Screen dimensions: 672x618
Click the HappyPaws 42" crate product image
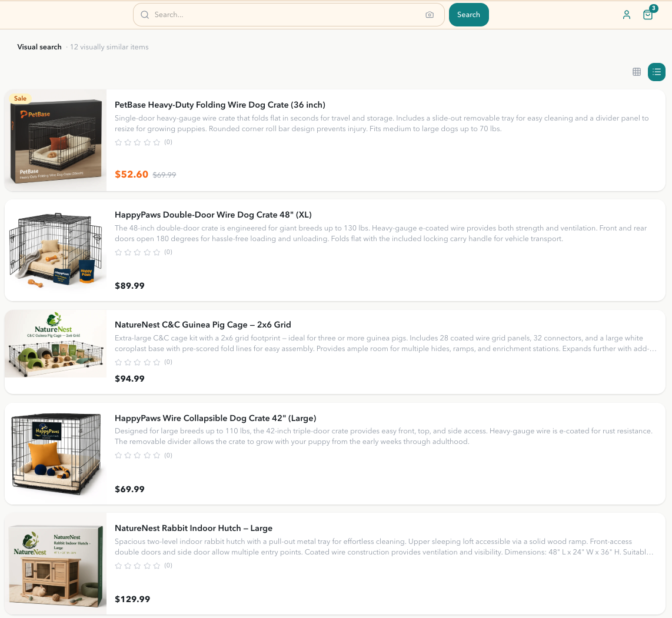point(55,453)
